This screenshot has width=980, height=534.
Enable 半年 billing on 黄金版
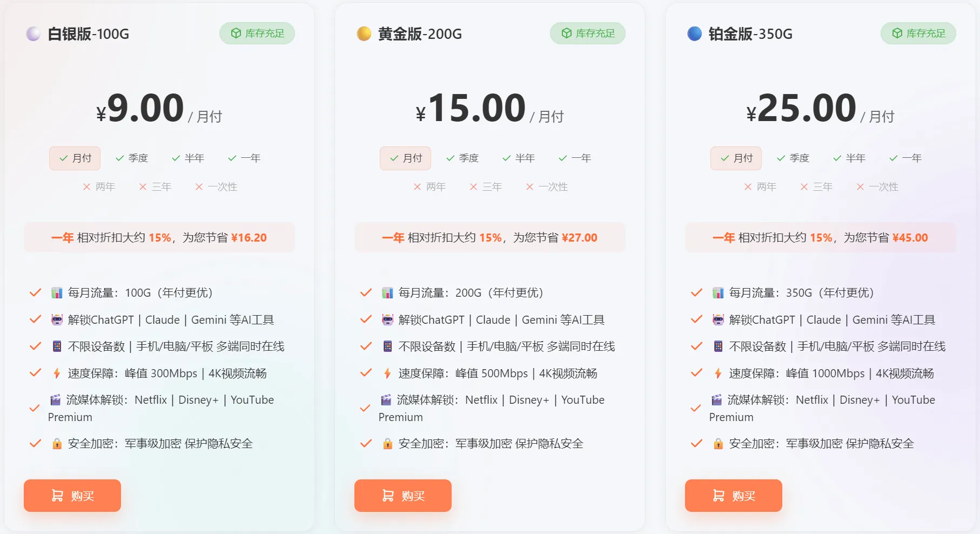point(519,158)
